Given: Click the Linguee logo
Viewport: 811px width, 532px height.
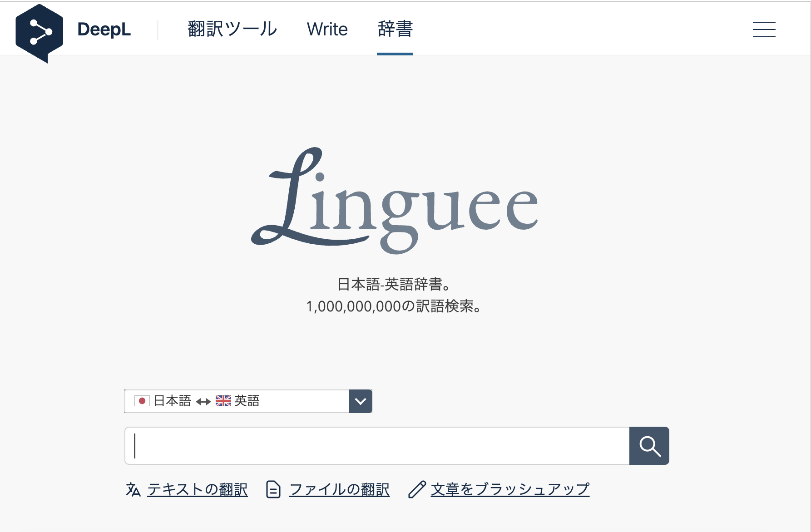Looking at the screenshot, I should [395, 200].
